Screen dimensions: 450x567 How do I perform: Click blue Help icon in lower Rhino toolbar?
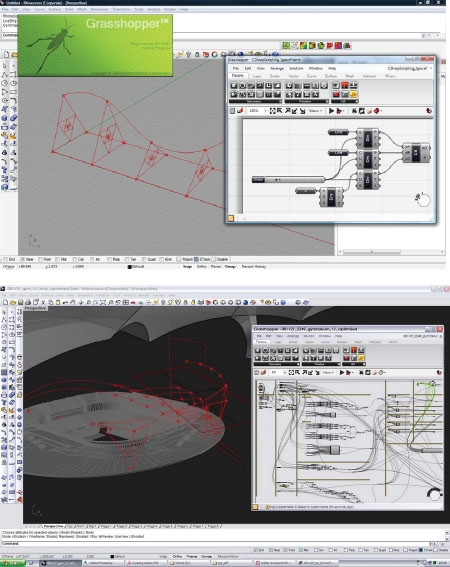[283, 302]
